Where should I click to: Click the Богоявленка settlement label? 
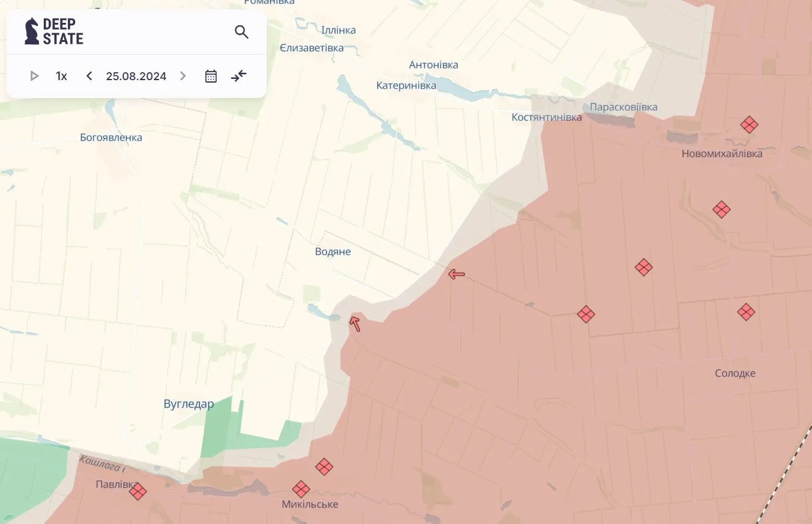(111, 137)
